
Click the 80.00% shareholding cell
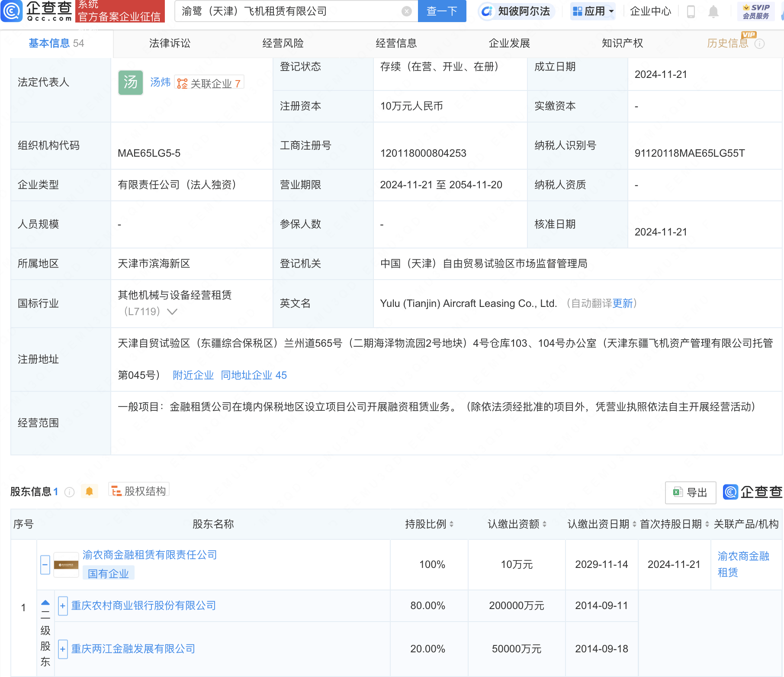coord(428,606)
